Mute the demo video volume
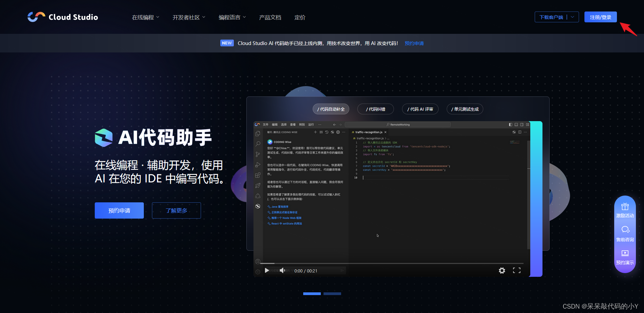This screenshot has width=644, height=313. 282,270
